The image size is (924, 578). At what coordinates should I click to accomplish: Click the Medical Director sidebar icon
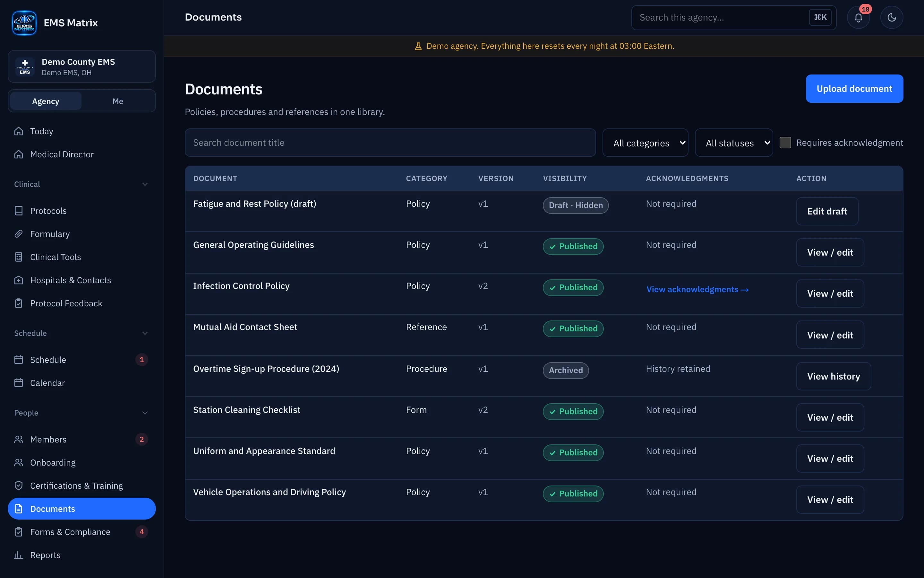click(18, 154)
